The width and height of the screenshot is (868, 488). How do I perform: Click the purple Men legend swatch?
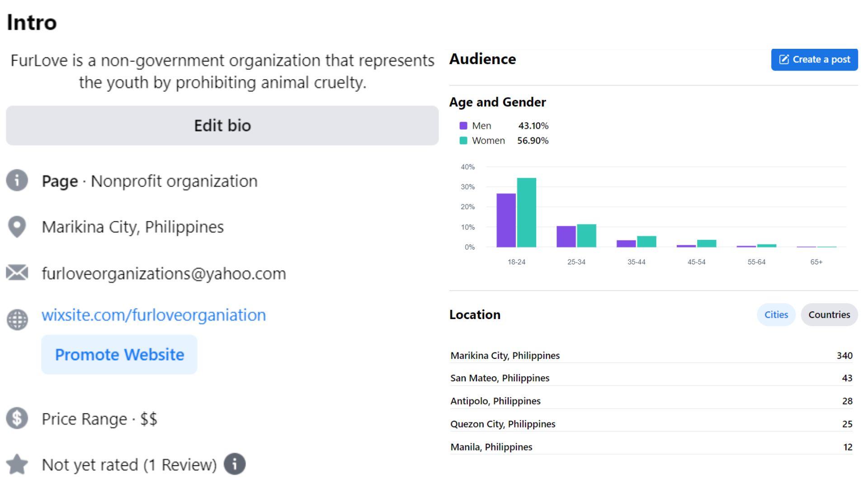(x=463, y=126)
